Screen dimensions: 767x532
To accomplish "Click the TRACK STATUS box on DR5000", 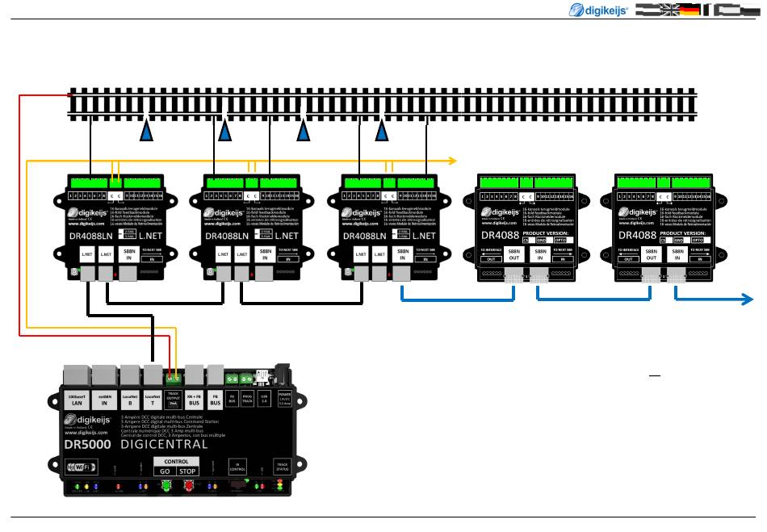I will coord(283,467).
